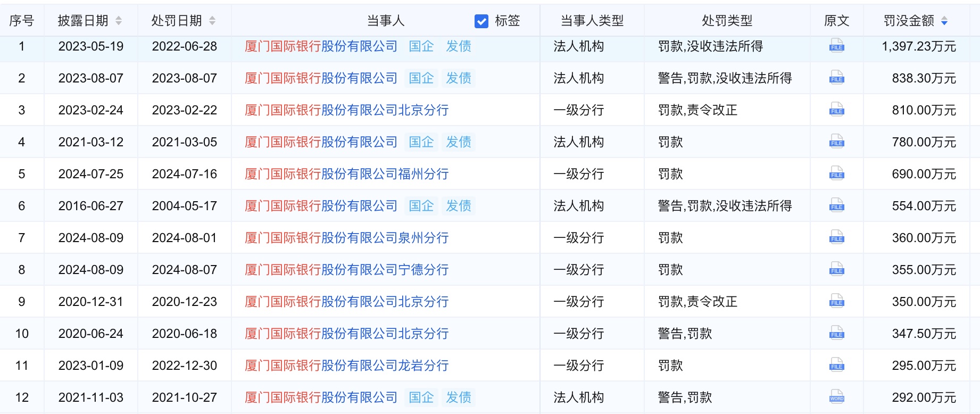Open the 泉州分行 party link
This screenshot has height=414, width=980.
pos(346,238)
